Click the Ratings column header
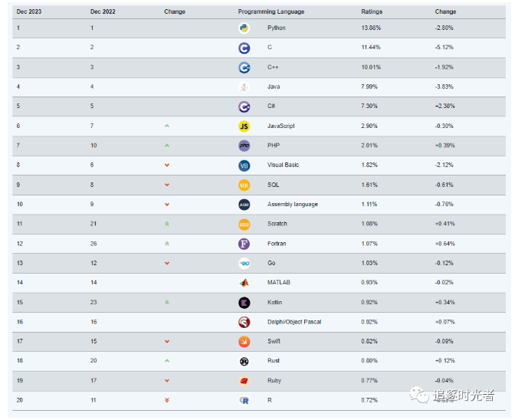518x420 pixels. (372, 11)
